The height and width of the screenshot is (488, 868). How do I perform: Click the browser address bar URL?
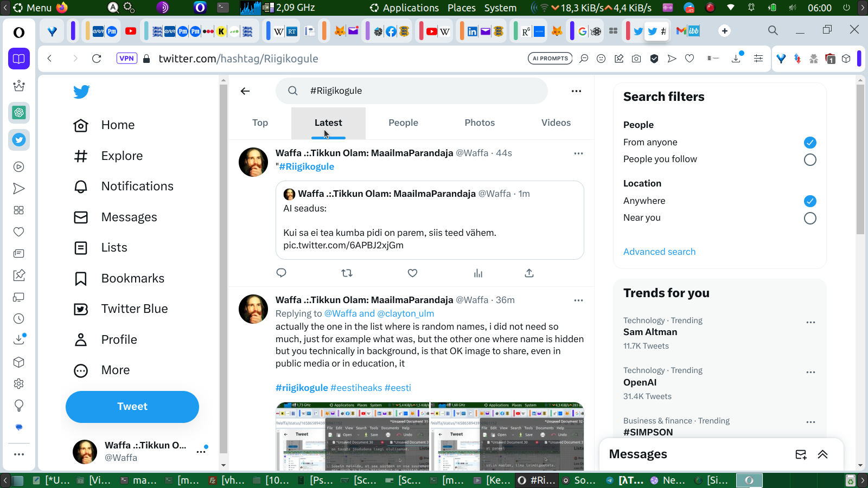(x=238, y=59)
